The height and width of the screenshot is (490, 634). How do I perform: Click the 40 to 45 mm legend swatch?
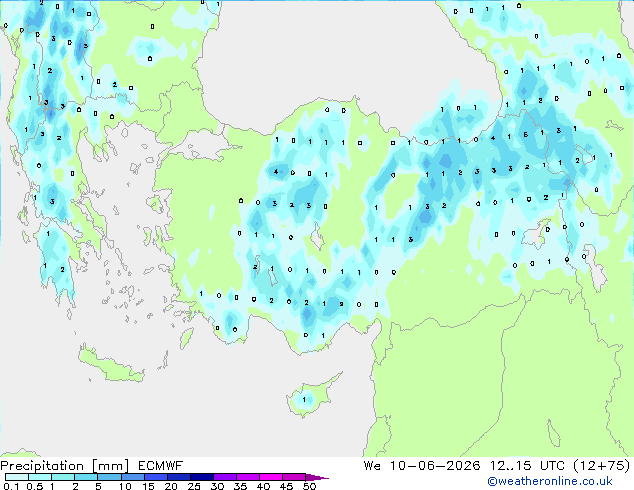tap(271, 477)
